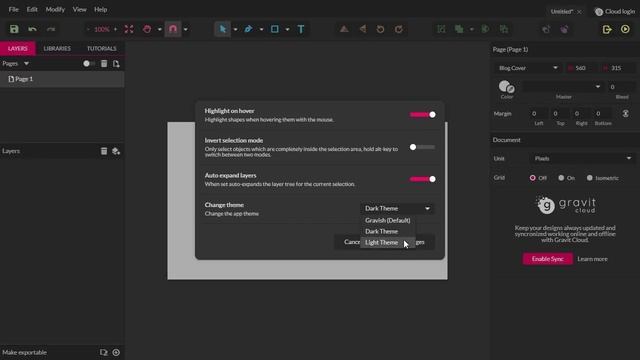Select Grid On radio button
The width and height of the screenshot is (640, 360).
tap(561, 178)
